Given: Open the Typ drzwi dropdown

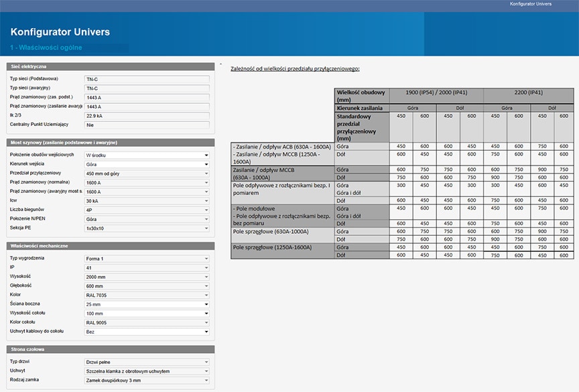Looking at the screenshot, I should point(147,361).
